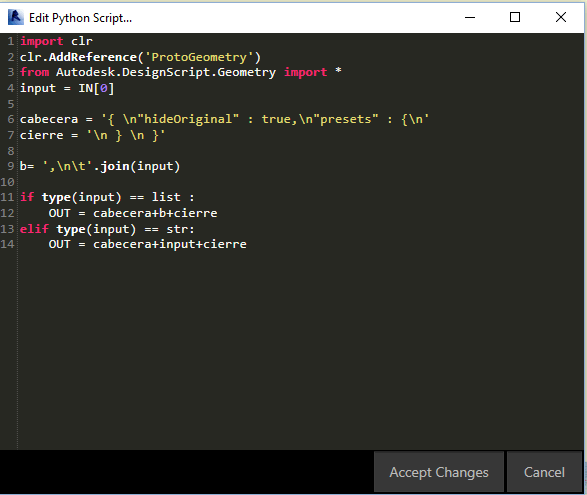The height and width of the screenshot is (495, 587).
Task: Click 'IN[0]' on line 4
Action: (96, 88)
